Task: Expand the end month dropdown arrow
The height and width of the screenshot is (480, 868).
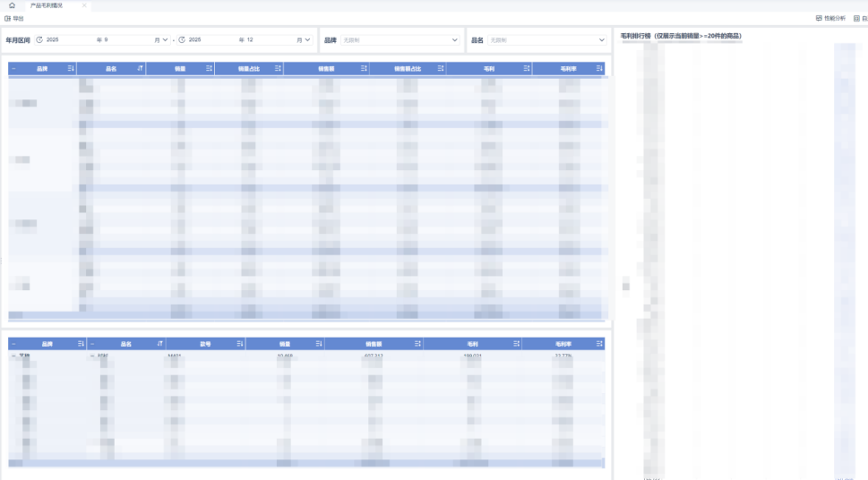Action: click(307, 40)
